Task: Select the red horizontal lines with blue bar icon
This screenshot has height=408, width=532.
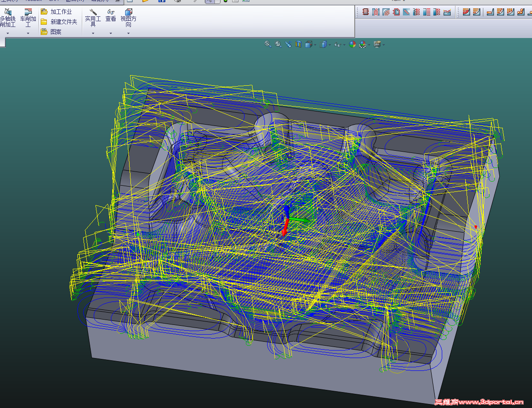Action: pyautogui.click(x=427, y=12)
